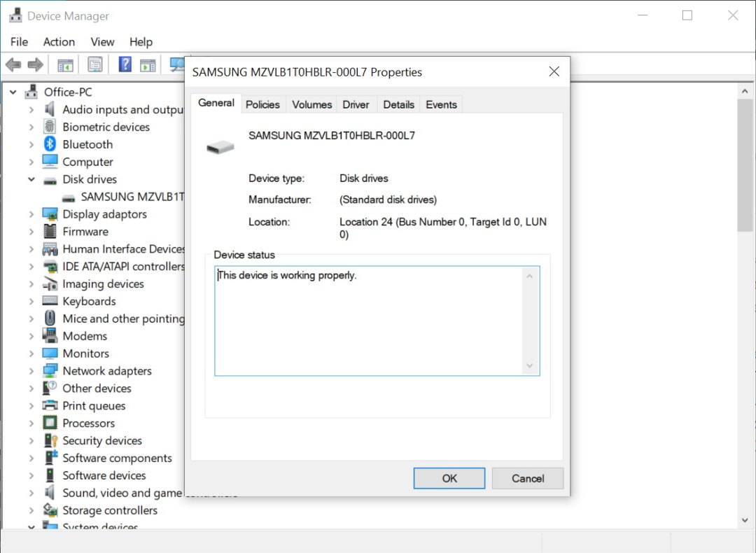Expand the Monitors category
Screen dimensions: 756x553
point(31,353)
